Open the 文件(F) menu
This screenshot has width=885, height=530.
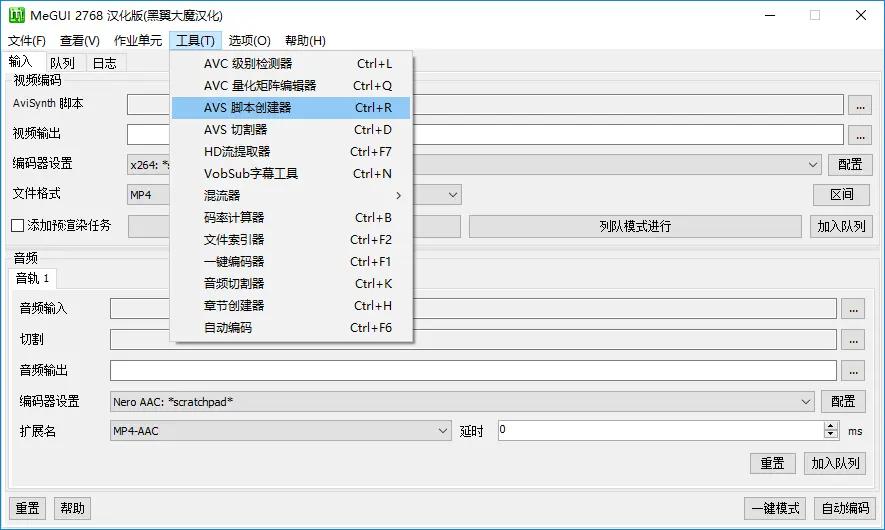(x=27, y=41)
